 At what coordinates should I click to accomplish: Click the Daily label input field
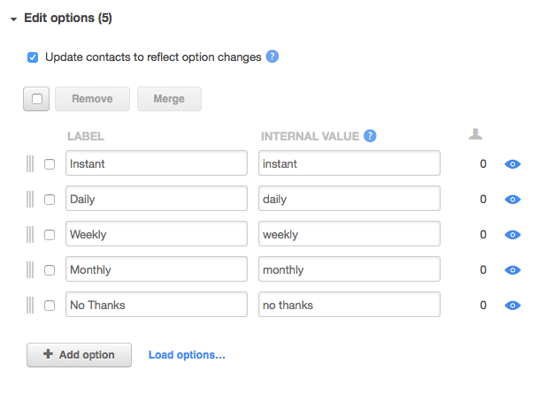[156, 198]
